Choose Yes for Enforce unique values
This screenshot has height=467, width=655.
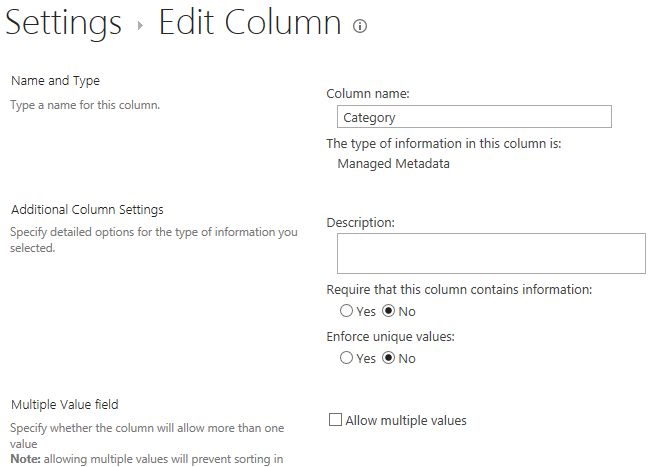347,358
